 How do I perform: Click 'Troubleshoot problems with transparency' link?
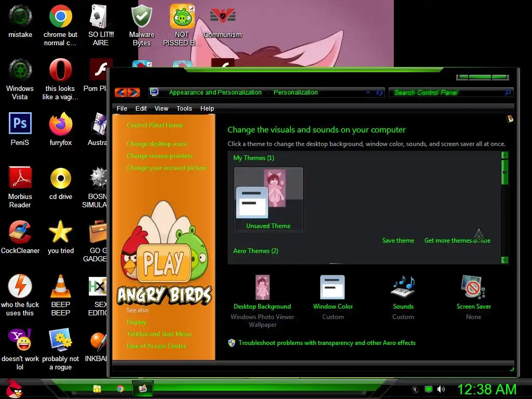coord(327,343)
